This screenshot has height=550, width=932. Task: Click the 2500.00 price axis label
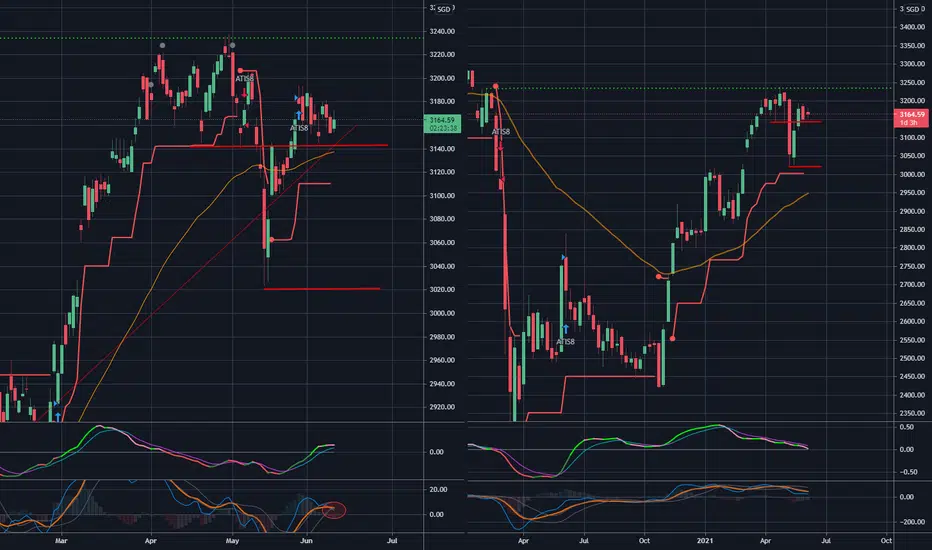click(912, 359)
